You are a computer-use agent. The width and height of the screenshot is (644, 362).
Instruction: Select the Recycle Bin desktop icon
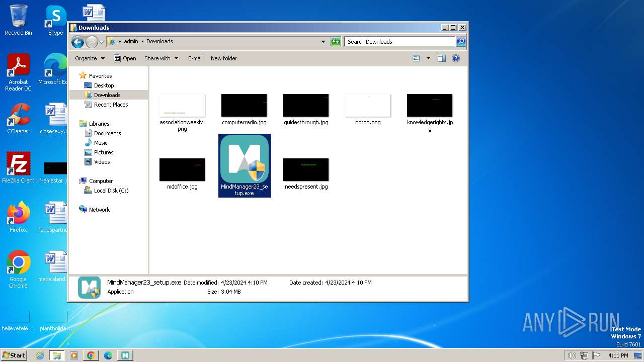(18, 20)
